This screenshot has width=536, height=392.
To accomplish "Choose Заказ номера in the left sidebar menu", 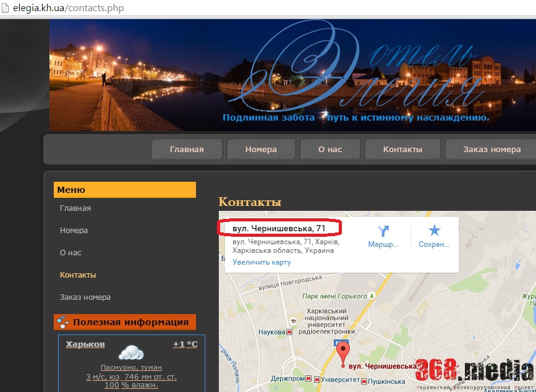I will coord(85,297).
